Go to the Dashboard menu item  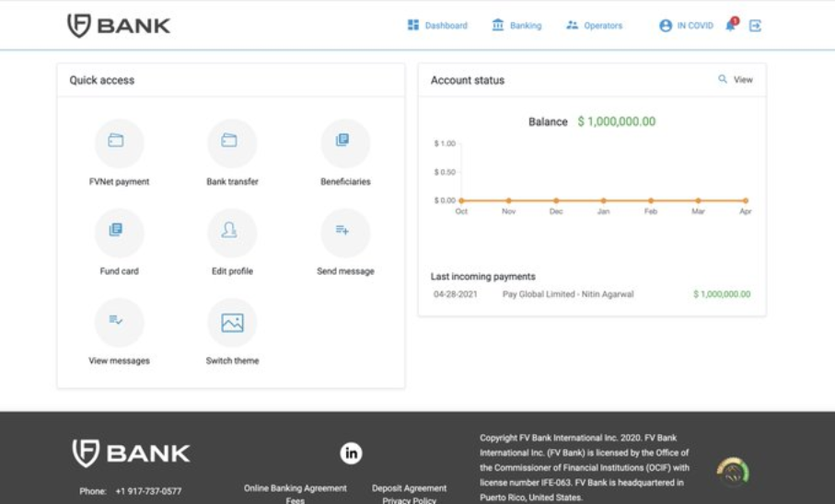[x=437, y=25]
